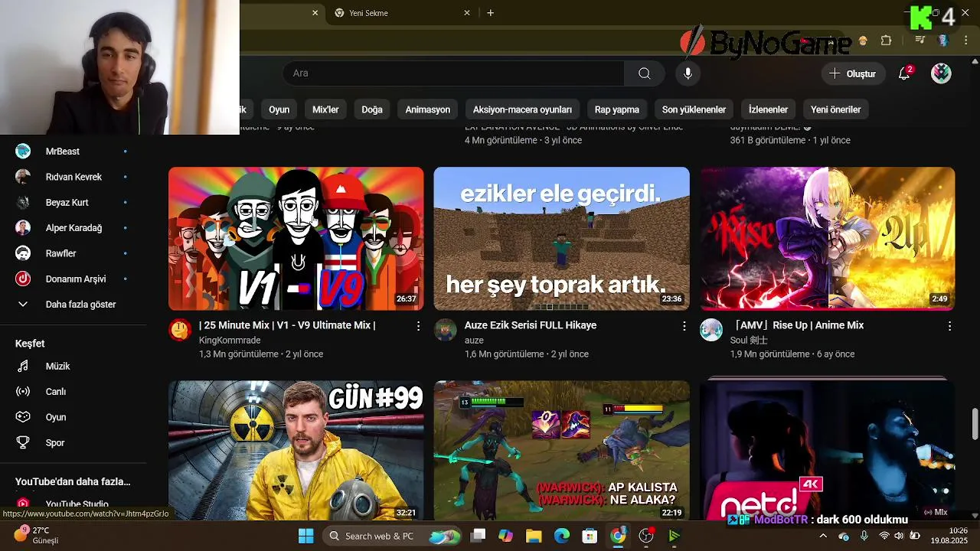Select the İzlenenler filter chip
The height and width of the screenshot is (551, 980).
pos(768,109)
